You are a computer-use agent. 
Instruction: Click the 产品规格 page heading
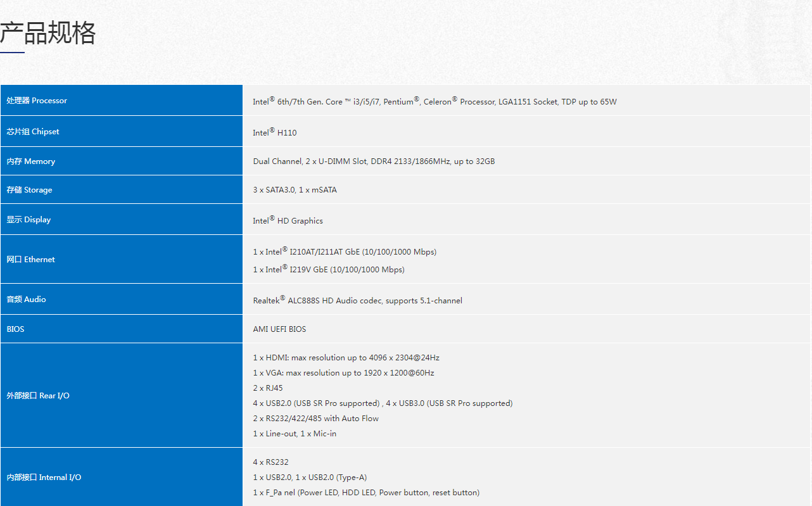(48, 33)
